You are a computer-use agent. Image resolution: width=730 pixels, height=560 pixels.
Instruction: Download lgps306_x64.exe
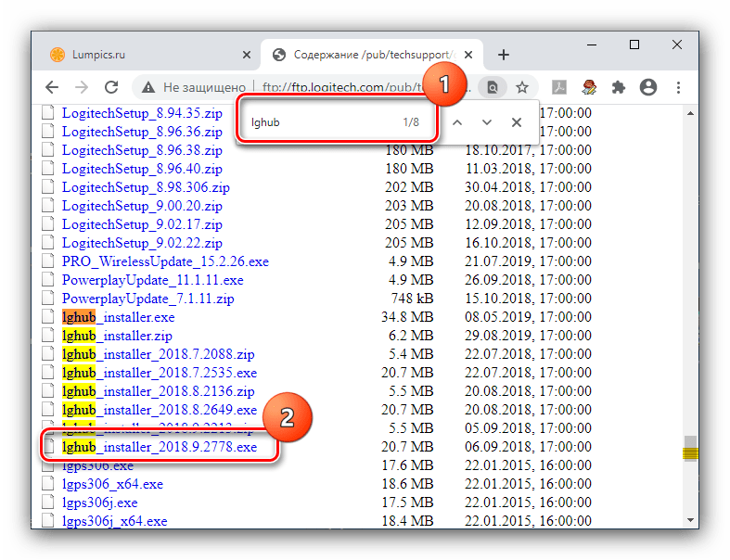(112, 485)
